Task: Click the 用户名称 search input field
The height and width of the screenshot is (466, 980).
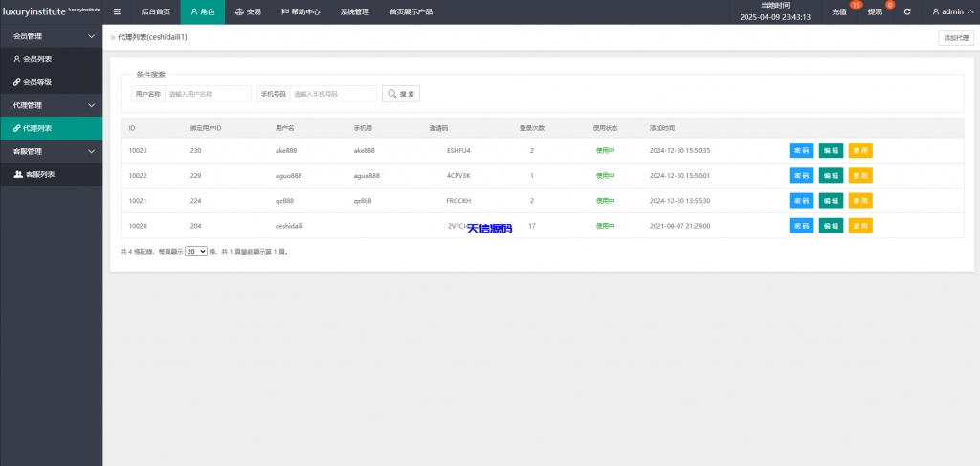Action: [x=206, y=94]
